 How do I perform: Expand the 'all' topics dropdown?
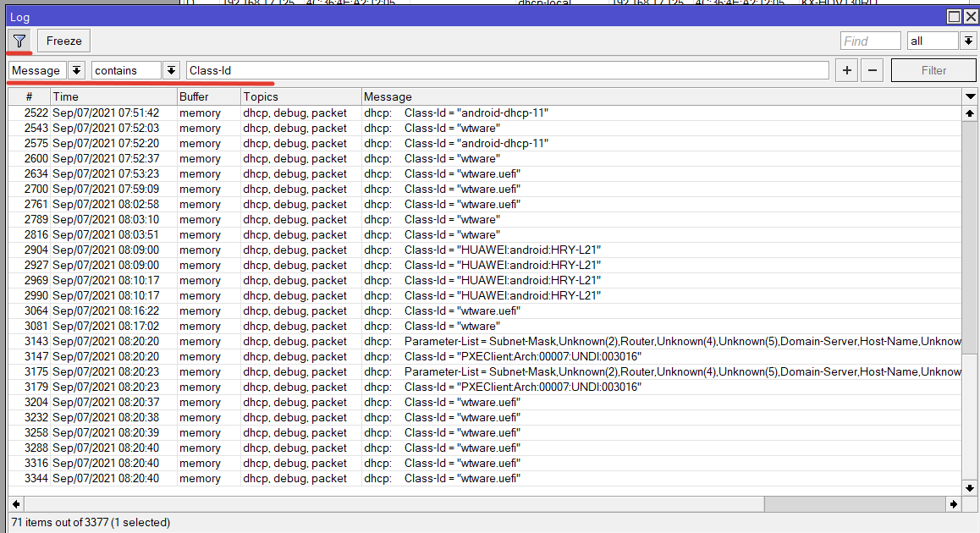pyautogui.click(x=968, y=41)
